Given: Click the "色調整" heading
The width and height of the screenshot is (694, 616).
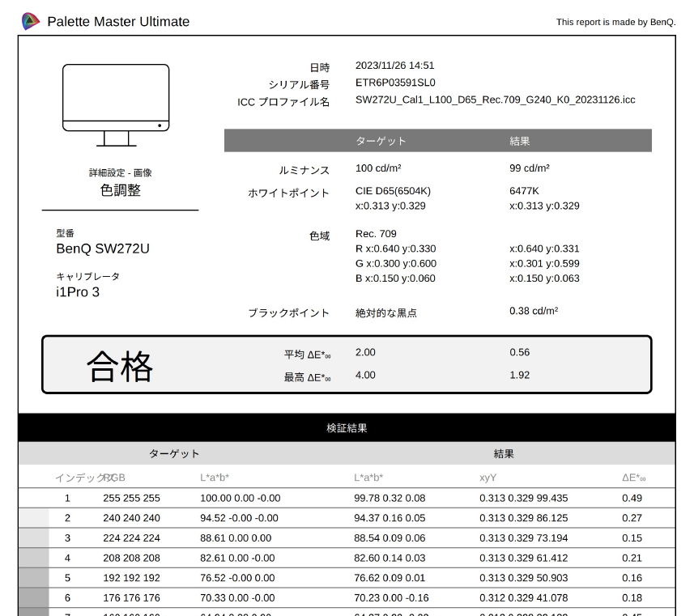Looking at the screenshot, I should (x=121, y=190).
